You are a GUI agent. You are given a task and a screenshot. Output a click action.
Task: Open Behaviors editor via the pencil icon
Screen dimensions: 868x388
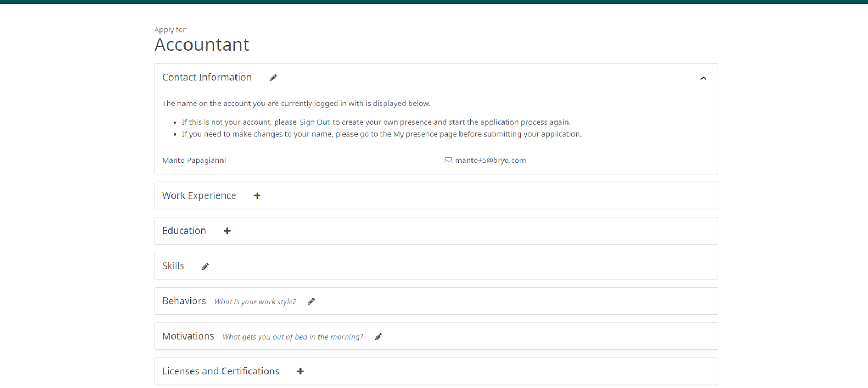coord(311,302)
